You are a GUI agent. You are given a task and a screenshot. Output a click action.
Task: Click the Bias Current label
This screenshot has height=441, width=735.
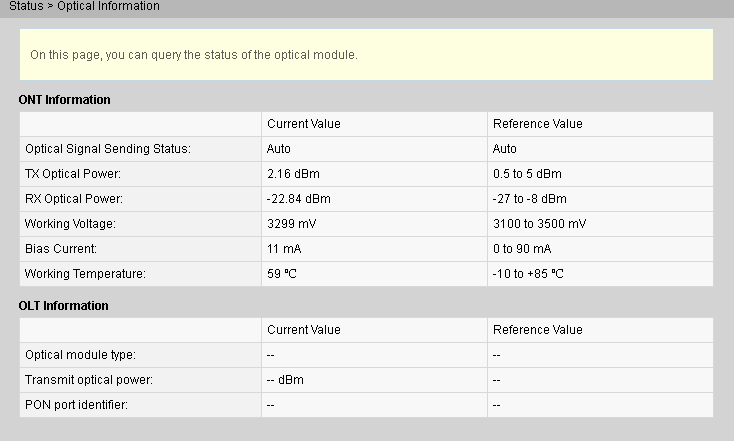pos(61,249)
